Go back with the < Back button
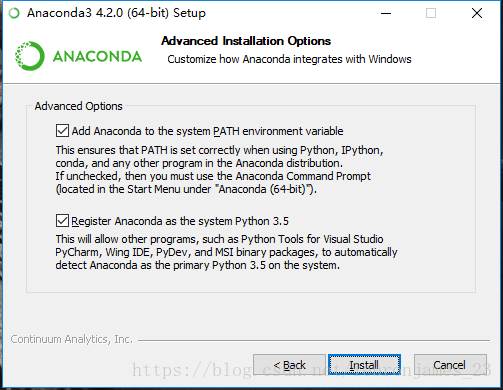 point(289,365)
